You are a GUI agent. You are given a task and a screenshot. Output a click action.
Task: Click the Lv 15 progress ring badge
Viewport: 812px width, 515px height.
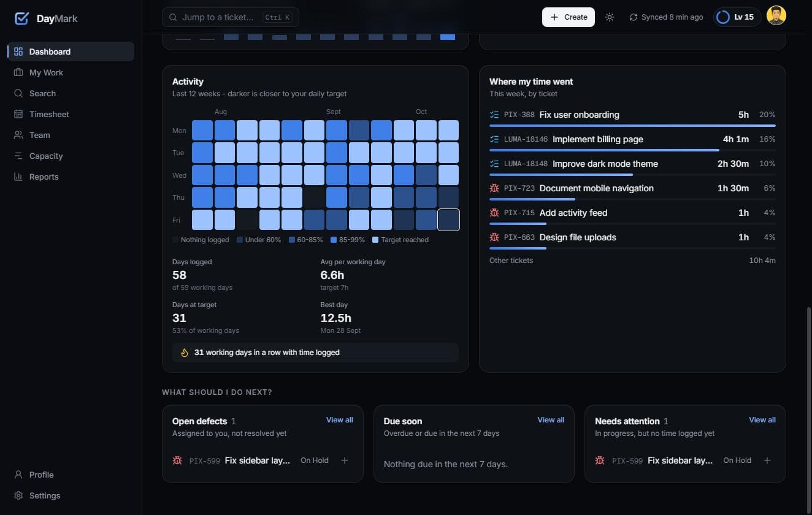tap(737, 17)
